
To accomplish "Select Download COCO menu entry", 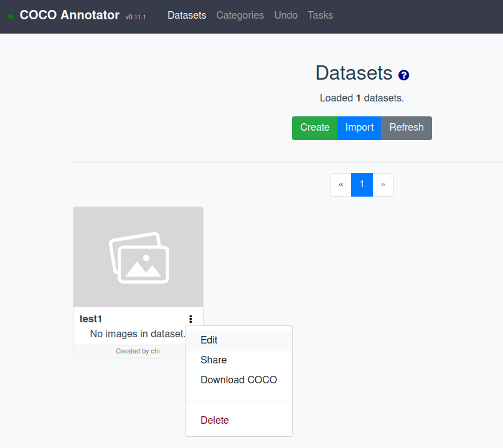I will coord(238,380).
